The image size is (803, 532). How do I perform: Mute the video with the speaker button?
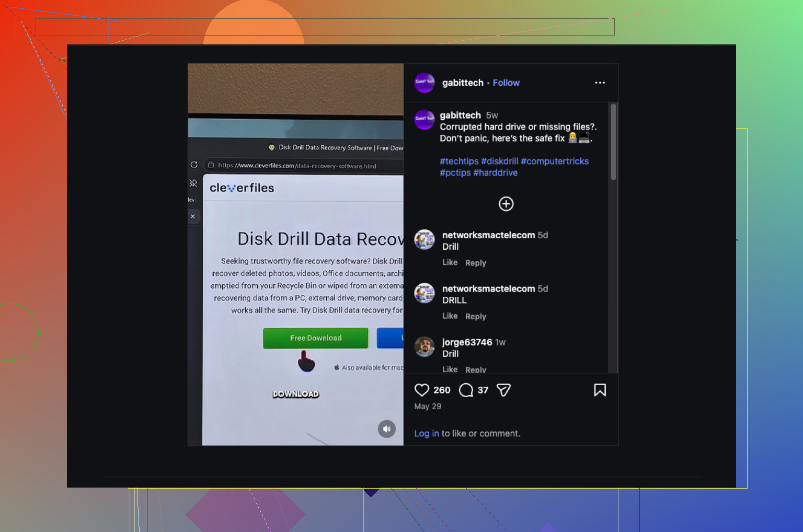tap(387, 429)
